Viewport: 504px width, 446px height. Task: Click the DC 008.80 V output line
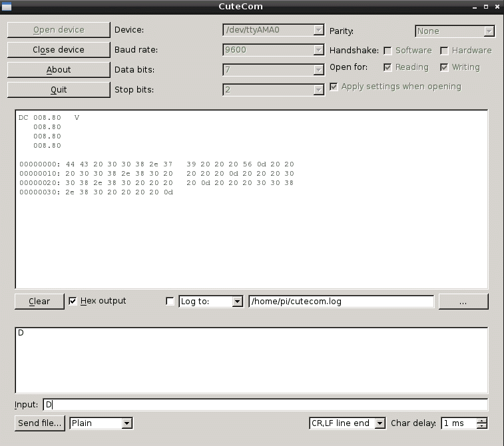(x=49, y=118)
